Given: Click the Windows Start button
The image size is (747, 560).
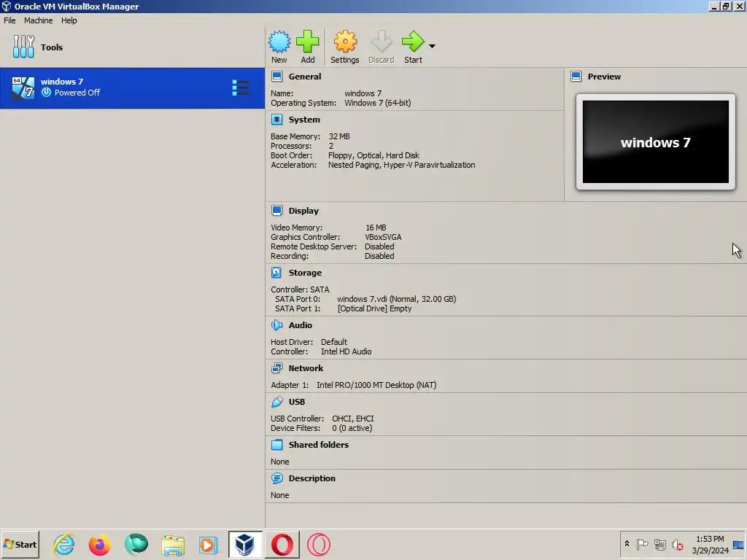Looking at the screenshot, I should pyautogui.click(x=20, y=544).
